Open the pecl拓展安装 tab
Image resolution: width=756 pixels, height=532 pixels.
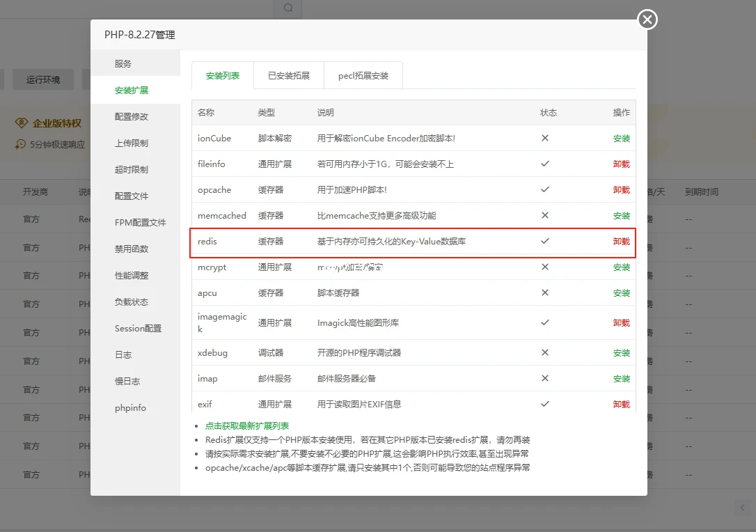[363, 77]
